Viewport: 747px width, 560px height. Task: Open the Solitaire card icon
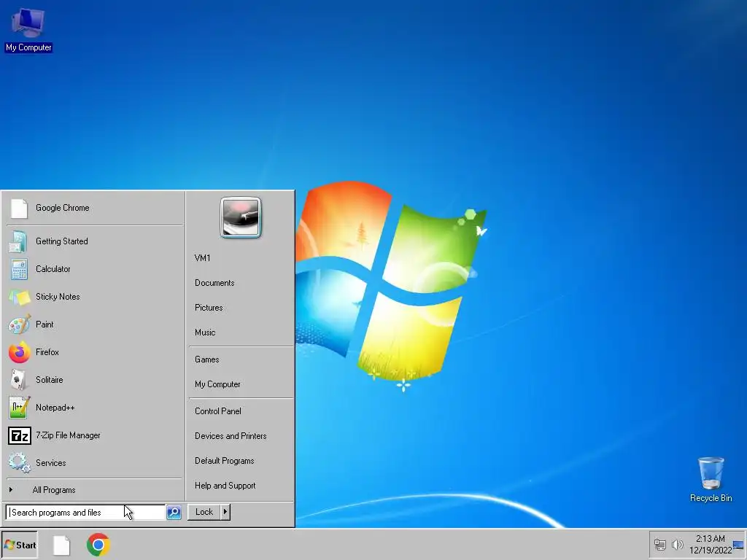click(x=18, y=380)
